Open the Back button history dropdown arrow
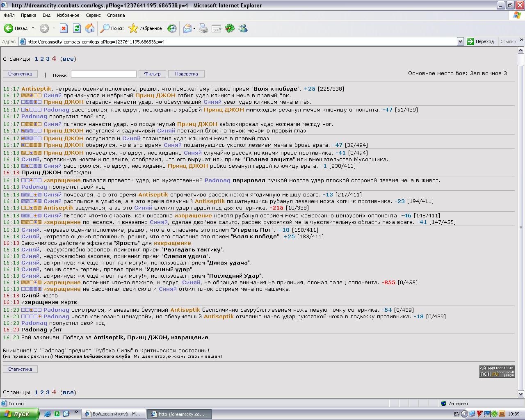The width and height of the screenshot is (525, 420). point(33,28)
